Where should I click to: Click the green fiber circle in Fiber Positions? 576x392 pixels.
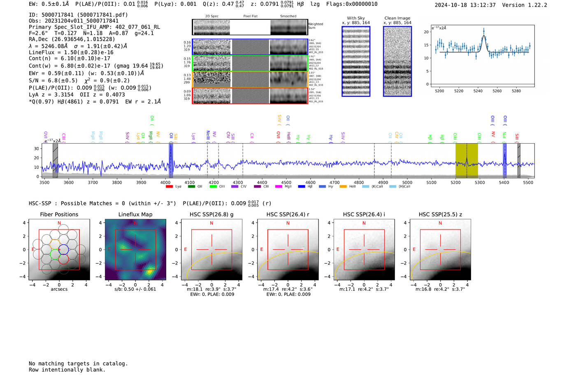tap(54, 254)
